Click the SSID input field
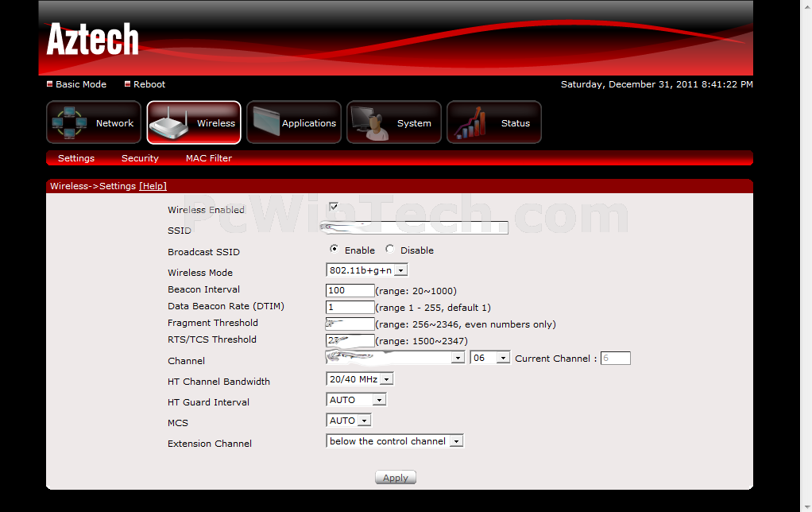This screenshot has width=812, height=512. coord(414,227)
